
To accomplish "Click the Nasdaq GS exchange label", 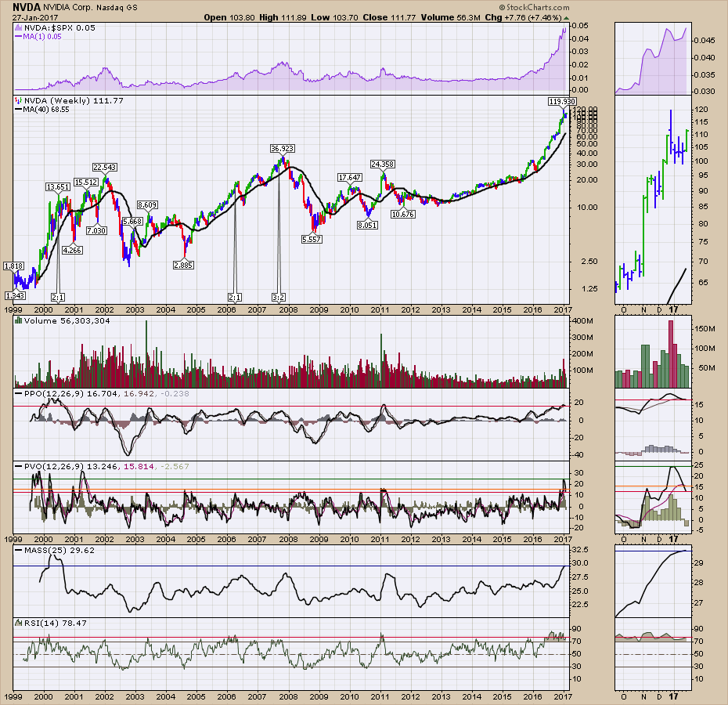I will (x=117, y=8).
